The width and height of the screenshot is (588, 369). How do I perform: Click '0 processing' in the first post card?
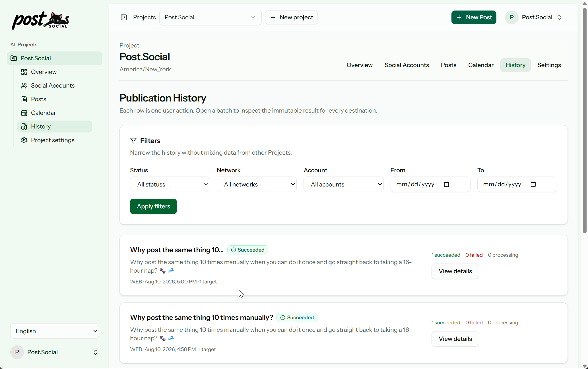tap(503, 255)
